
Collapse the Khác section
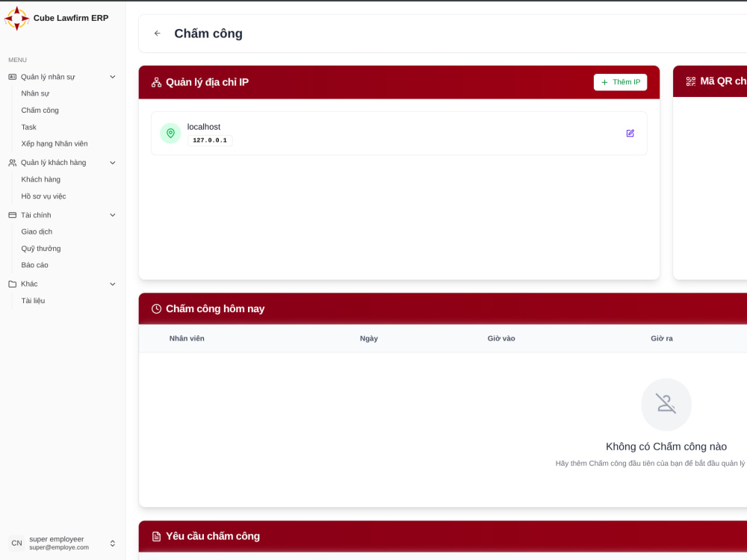113,284
